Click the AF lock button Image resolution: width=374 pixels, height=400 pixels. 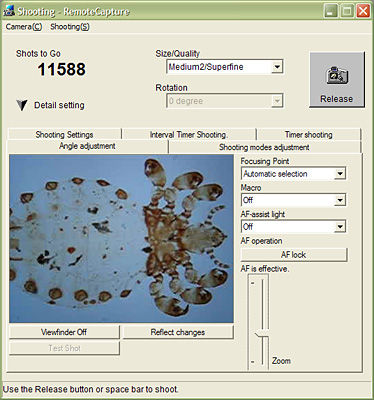[294, 255]
